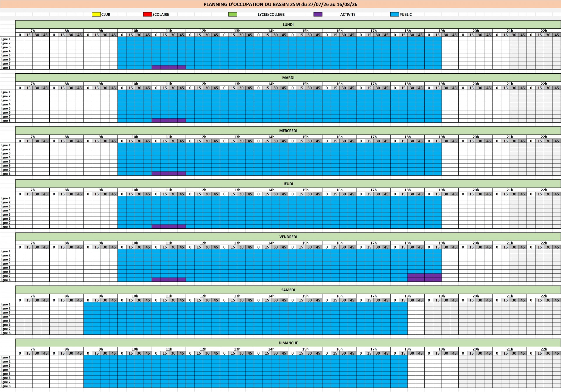Click the JEUDI day header

[x=288, y=184]
